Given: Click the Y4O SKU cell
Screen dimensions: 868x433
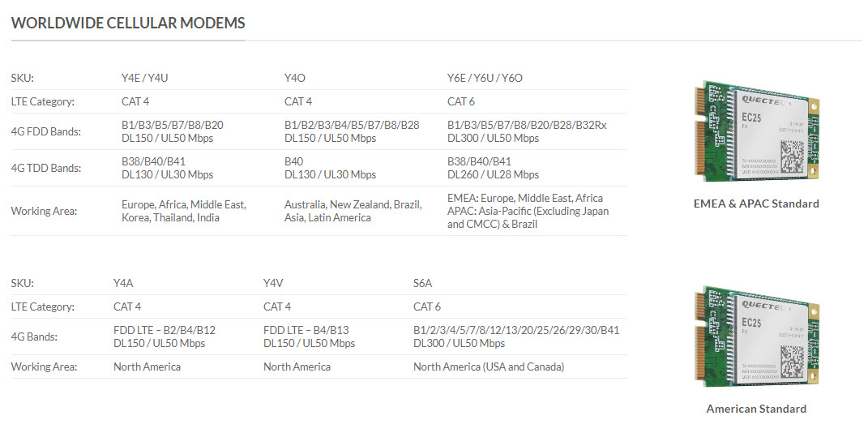Looking at the screenshot, I should click(x=294, y=78).
